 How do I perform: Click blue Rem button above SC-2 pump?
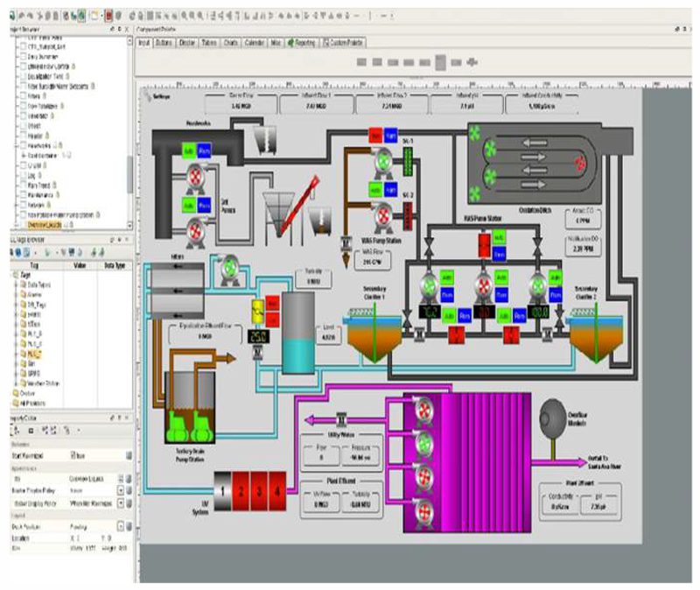390,190
